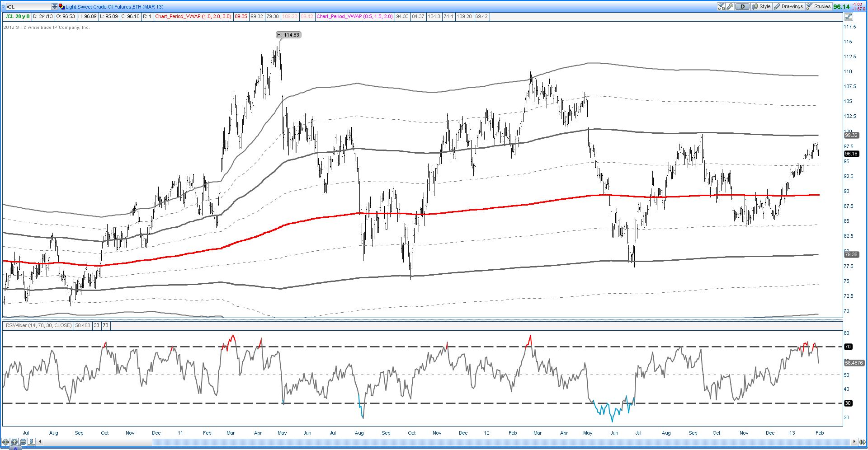Click the scroll right arrow on the time scrollbar
This screenshot has height=450, width=868.
(x=854, y=442)
